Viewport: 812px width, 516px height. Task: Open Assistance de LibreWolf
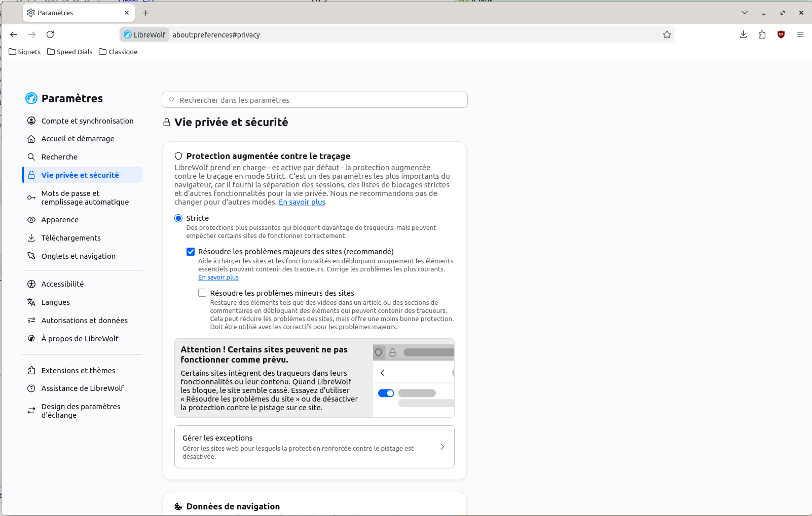pyautogui.click(x=82, y=388)
